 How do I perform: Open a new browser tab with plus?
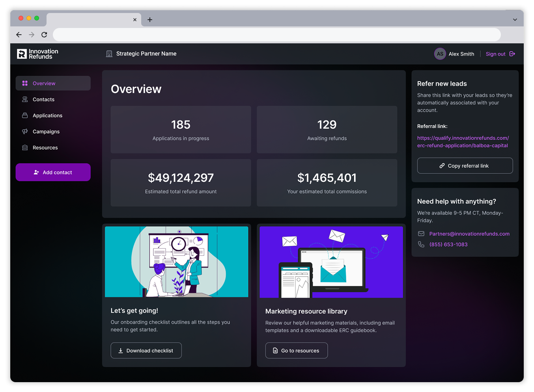pos(150,20)
